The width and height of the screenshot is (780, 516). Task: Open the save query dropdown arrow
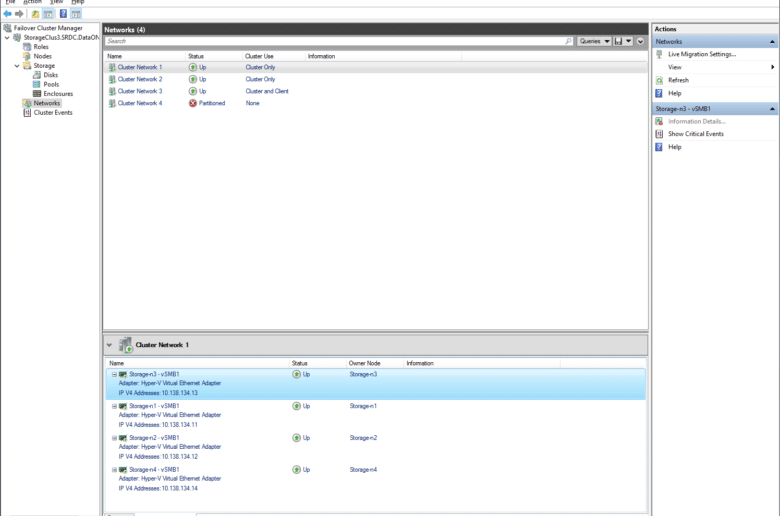(x=629, y=41)
